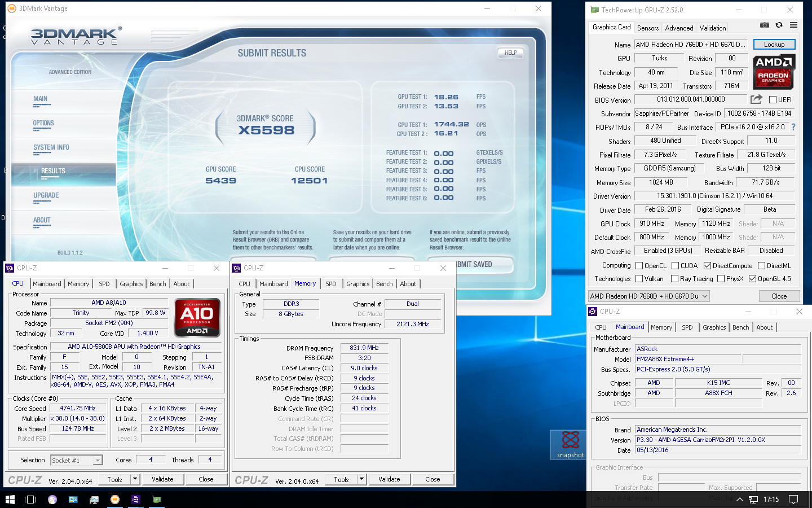Show hidden system tray icons

pos(739,499)
